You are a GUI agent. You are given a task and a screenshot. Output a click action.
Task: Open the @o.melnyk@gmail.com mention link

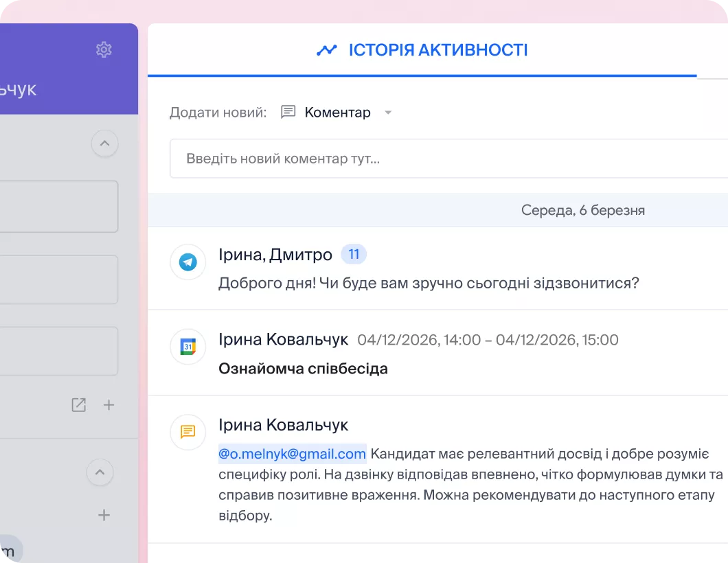pyautogui.click(x=291, y=453)
